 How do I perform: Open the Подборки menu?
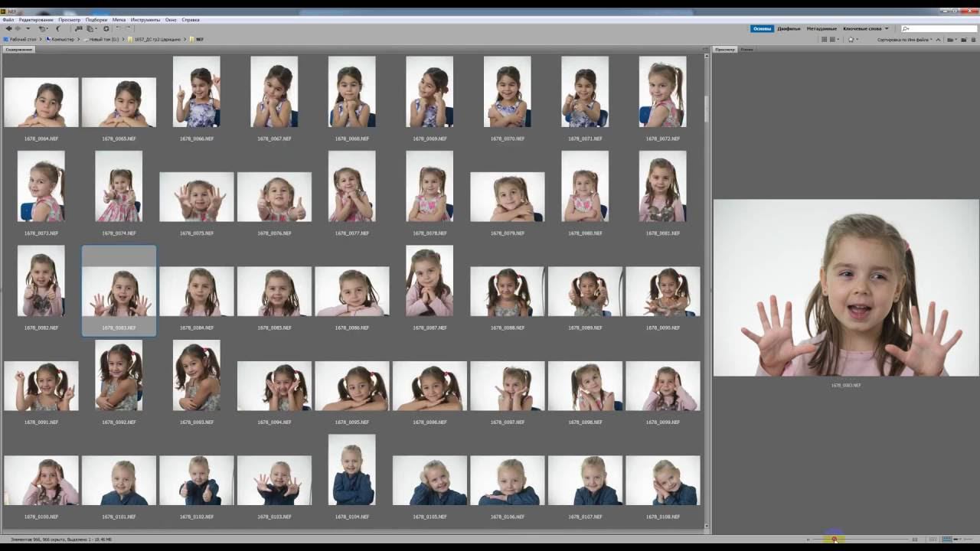(x=96, y=19)
